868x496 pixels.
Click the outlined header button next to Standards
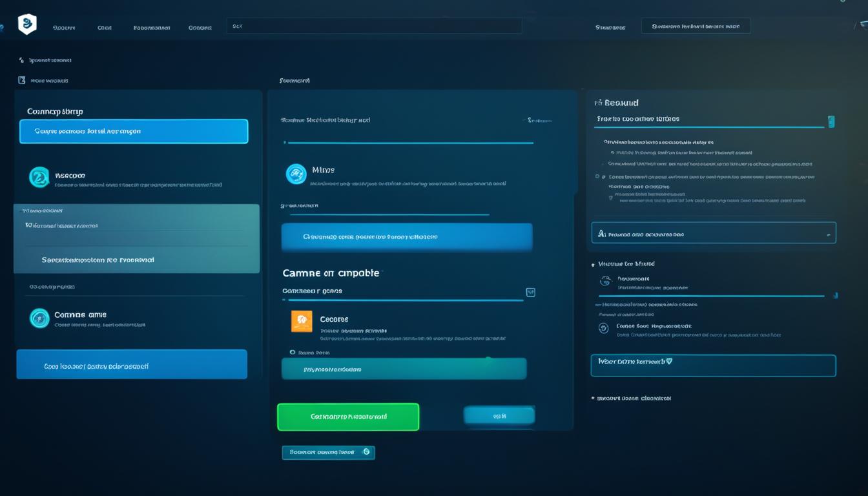click(x=695, y=25)
